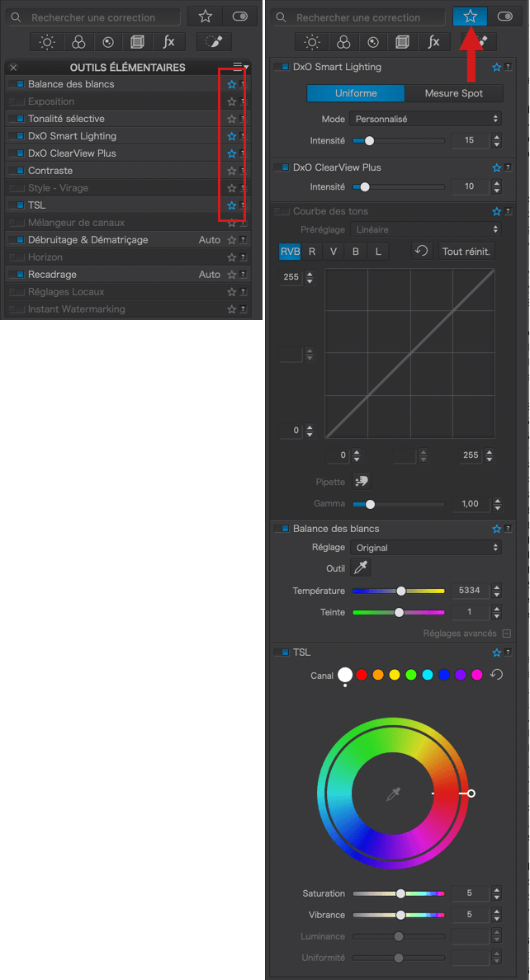Toggle favorites star filter in right panel
Viewport: 530px width, 980px height.
point(470,16)
